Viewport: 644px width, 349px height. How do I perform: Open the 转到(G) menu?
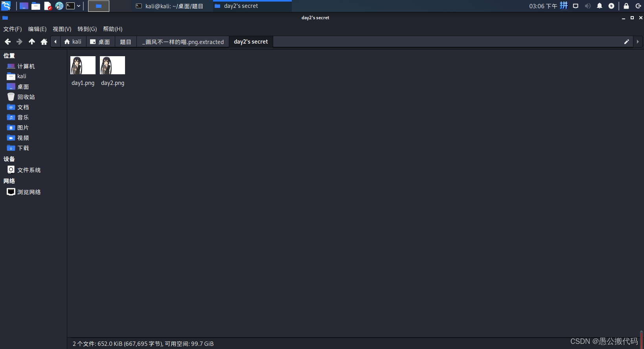click(87, 29)
